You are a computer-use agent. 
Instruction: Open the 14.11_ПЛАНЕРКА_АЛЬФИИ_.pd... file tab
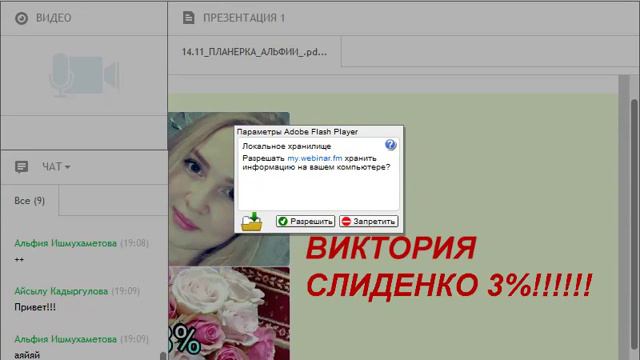point(254,52)
